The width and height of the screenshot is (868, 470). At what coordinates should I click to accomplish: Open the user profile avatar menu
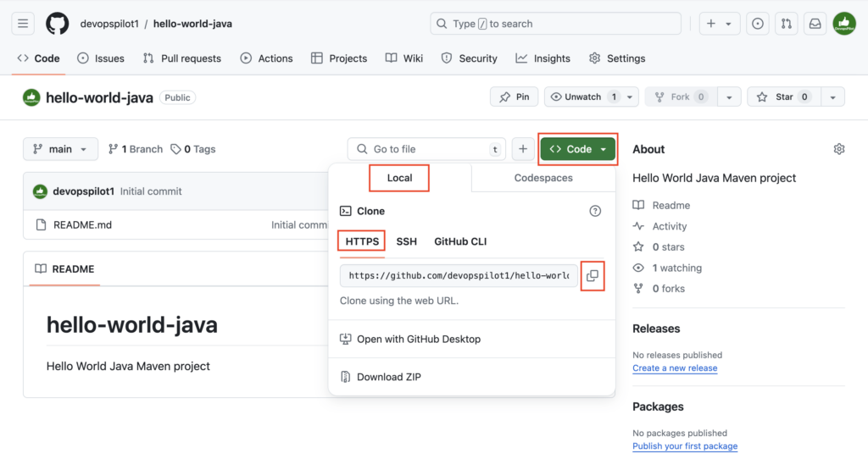point(844,24)
